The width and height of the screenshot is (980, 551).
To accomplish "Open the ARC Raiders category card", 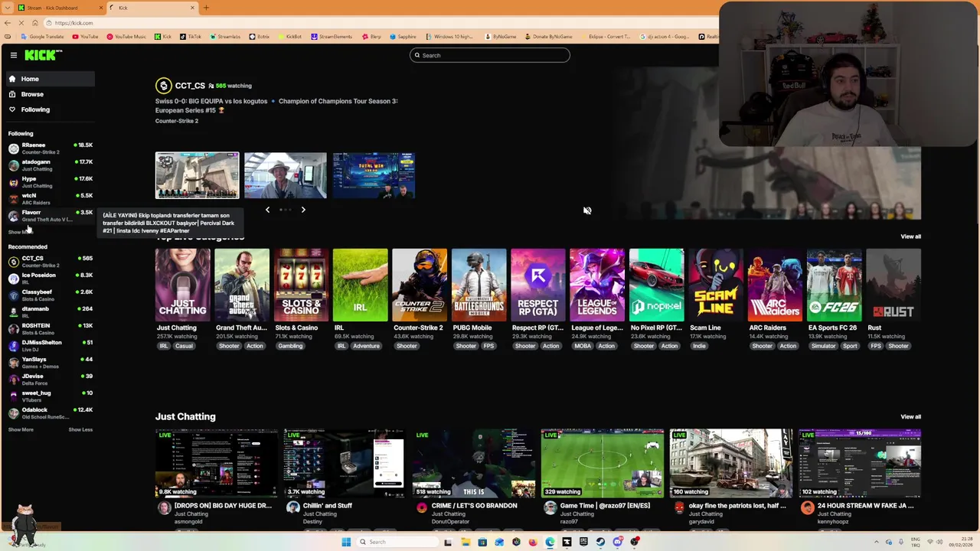I will coord(775,285).
